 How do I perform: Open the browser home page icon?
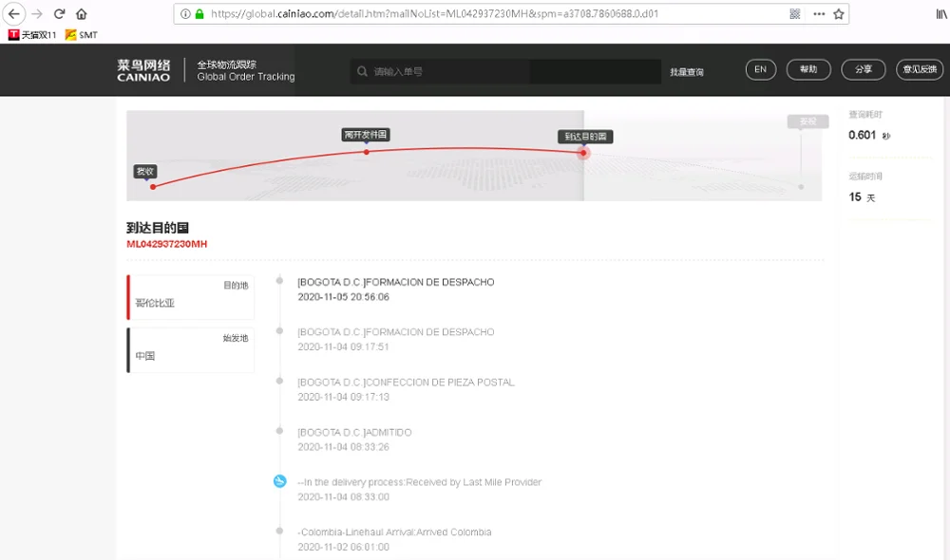(81, 13)
